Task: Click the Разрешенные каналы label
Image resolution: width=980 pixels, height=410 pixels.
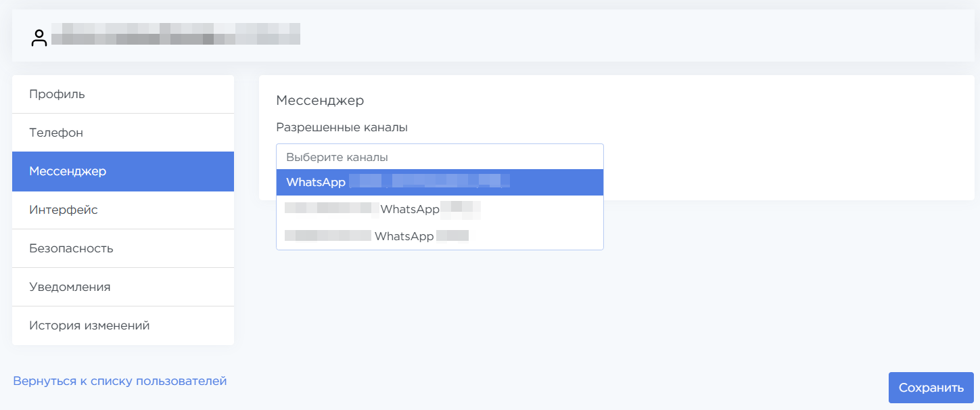Action: coord(342,127)
